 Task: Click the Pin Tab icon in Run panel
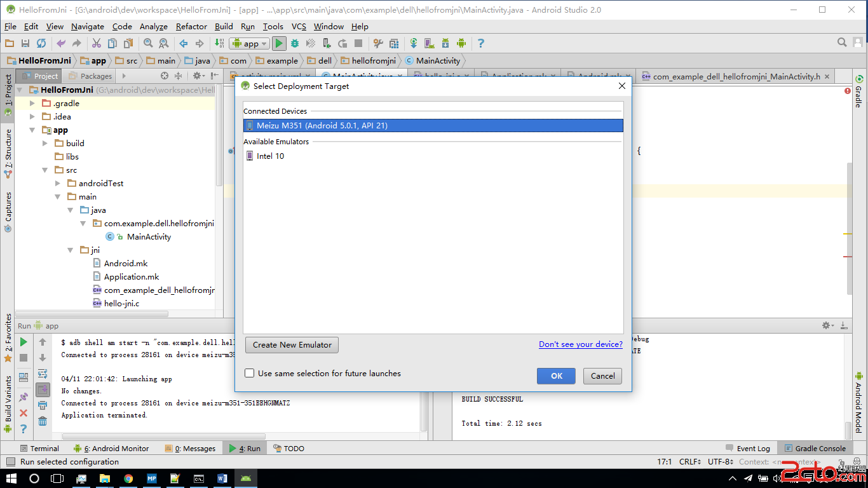pos(24,397)
